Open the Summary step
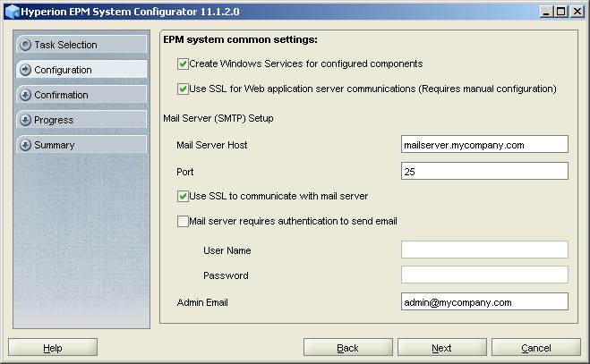 [81, 145]
